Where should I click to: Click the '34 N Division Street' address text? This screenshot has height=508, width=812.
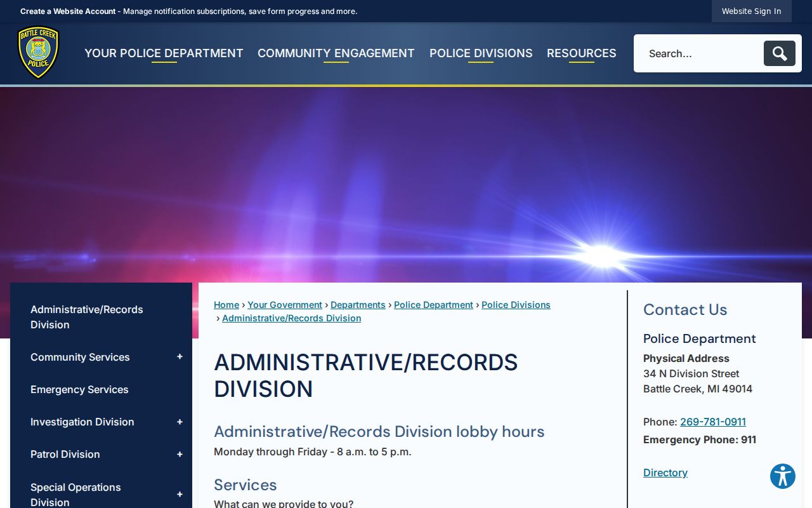(x=691, y=373)
